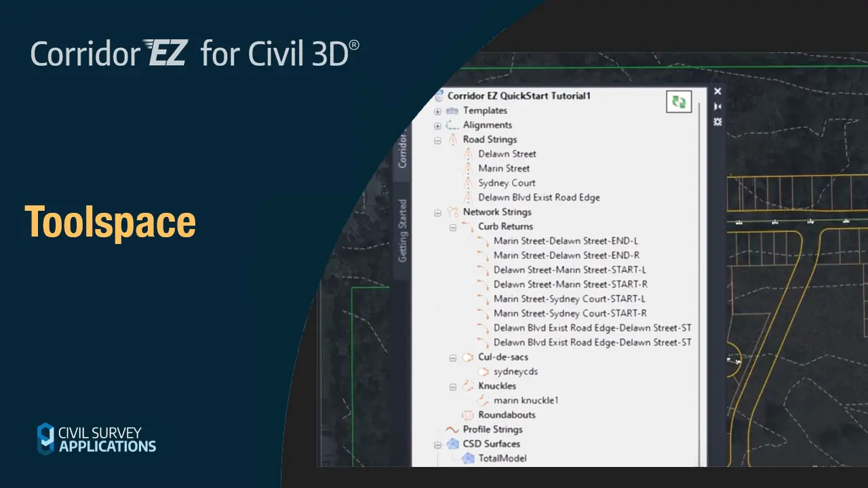Click the Alignments node icon
Screen dimensions: 868x488
coord(452,125)
